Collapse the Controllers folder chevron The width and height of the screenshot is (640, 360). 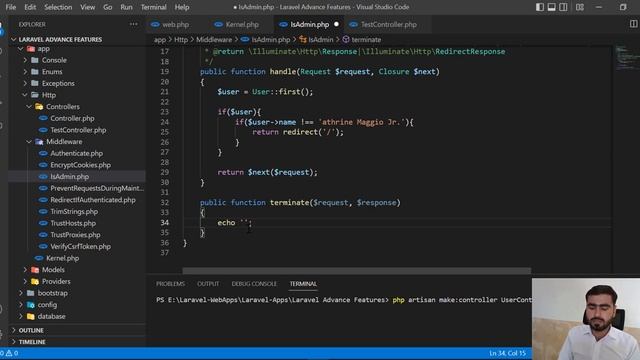coord(29,107)
